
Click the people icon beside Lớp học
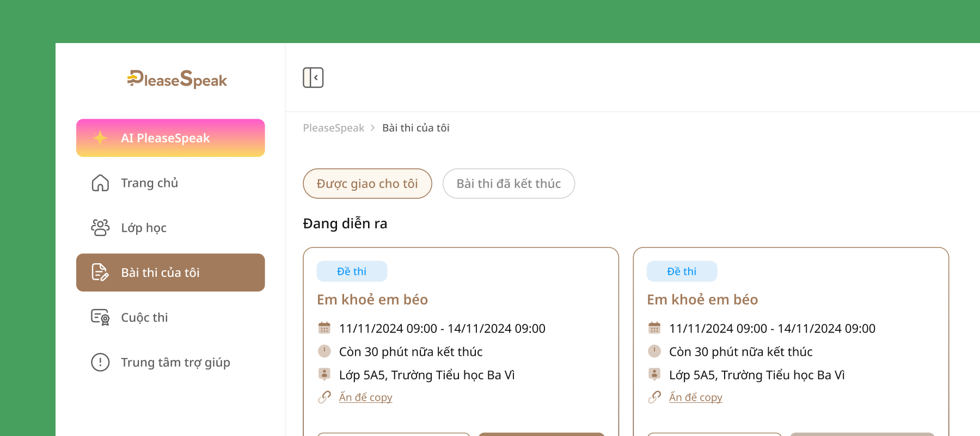point(100,228)
